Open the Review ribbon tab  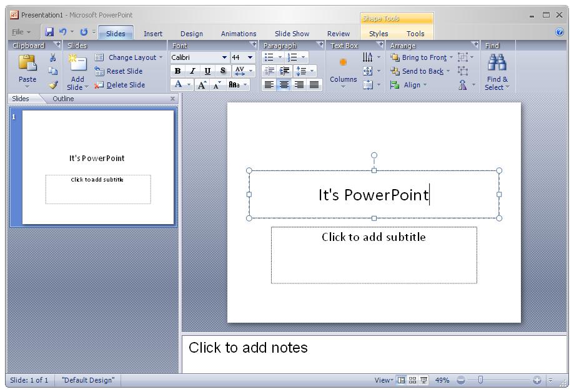coord(339,34)
